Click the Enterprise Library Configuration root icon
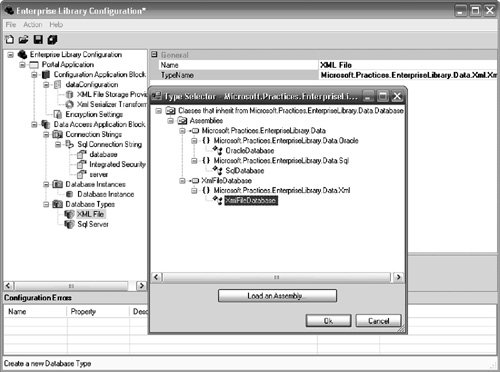The image size is (500, 372). tap(22, 54)
